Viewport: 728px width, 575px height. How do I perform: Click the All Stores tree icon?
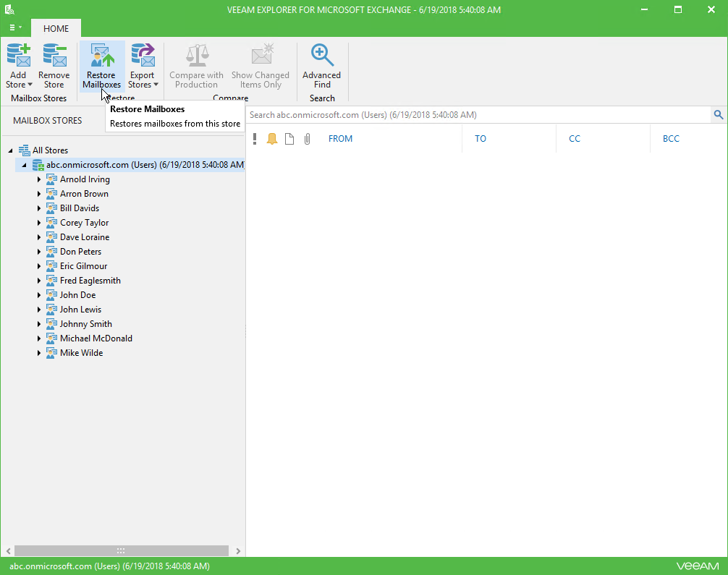24,150
